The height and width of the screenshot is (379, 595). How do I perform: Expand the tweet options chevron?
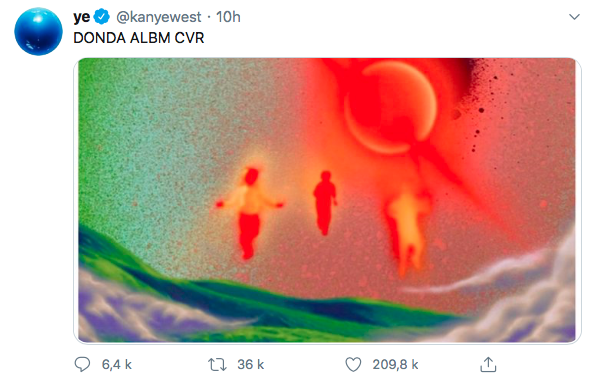tap(574, 17)
